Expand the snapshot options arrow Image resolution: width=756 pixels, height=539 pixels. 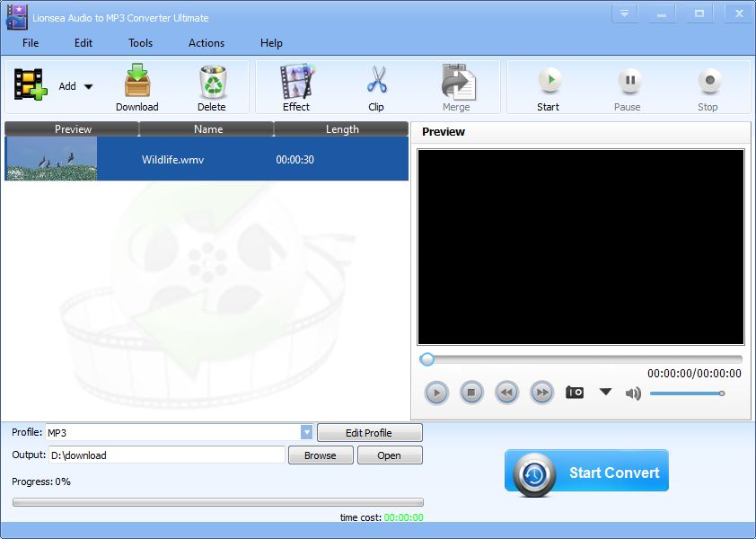point(605,392)
